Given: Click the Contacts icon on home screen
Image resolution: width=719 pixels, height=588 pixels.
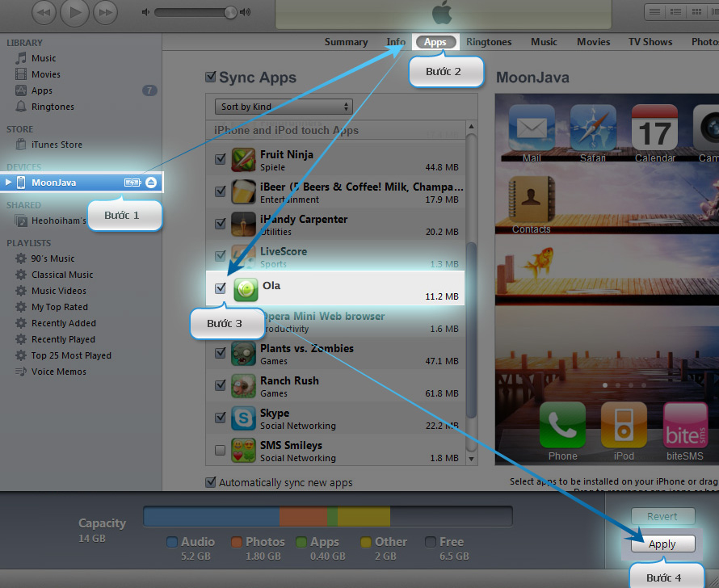Looking at the screenshot, I should [532, 199].
